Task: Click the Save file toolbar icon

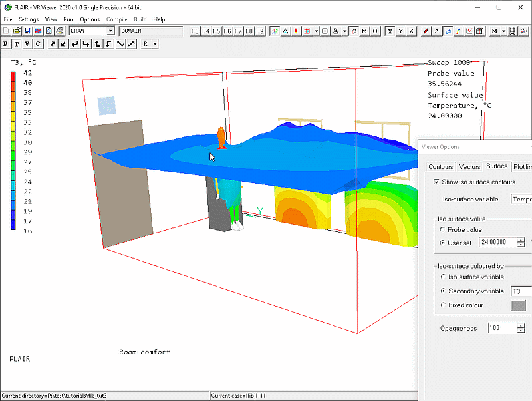Action: click(27, 31)
